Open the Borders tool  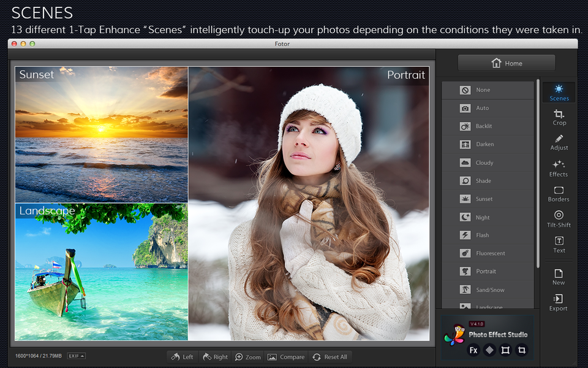point(559,194)
